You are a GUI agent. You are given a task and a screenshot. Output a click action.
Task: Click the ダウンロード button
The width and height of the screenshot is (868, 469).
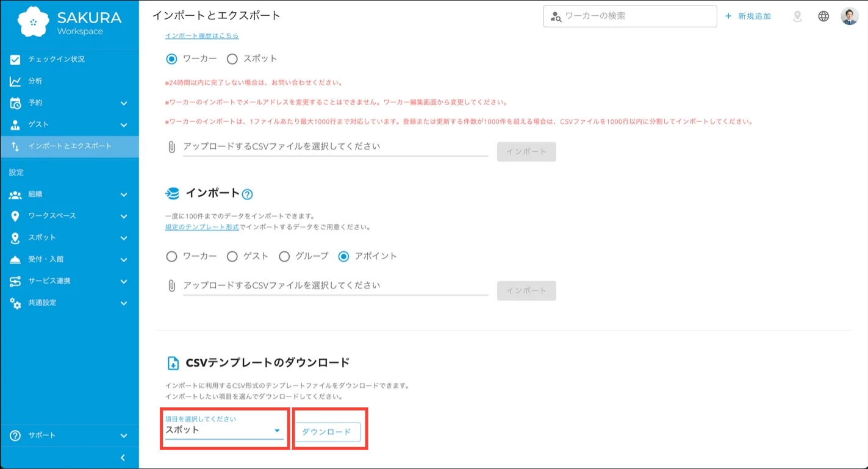point(327,432)
